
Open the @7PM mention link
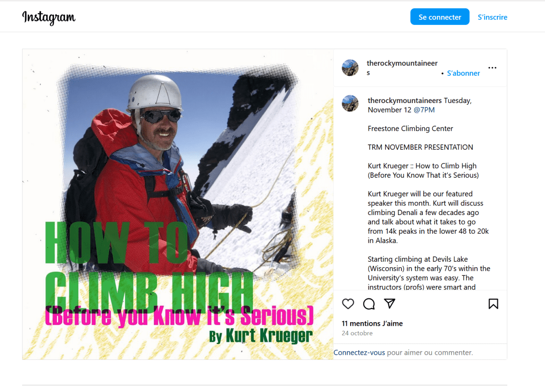[424, 110]
